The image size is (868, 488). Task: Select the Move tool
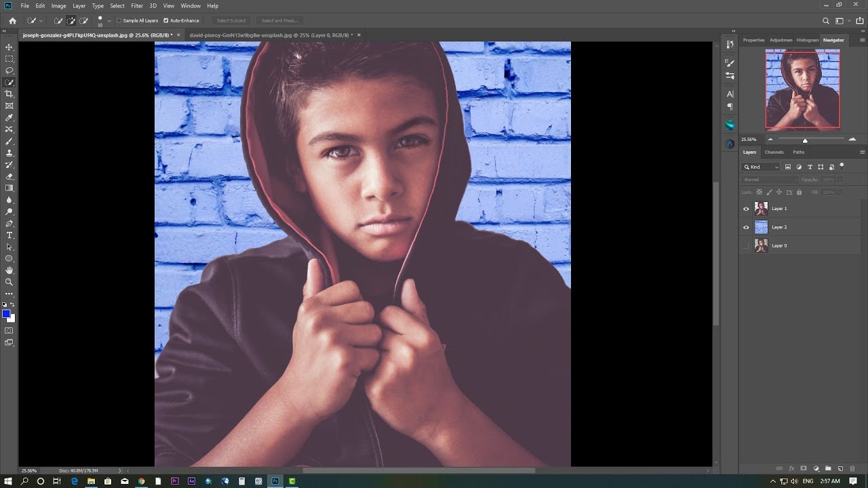tap(9, 47)
